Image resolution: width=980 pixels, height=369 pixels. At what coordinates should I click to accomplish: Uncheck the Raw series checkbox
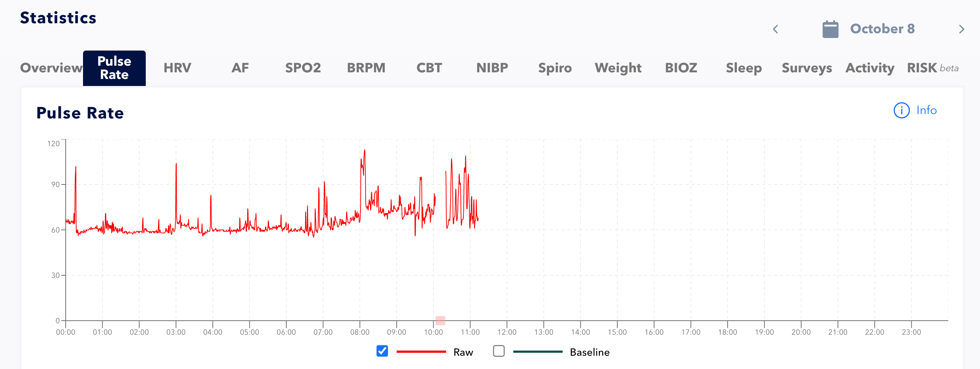(382, 351)
